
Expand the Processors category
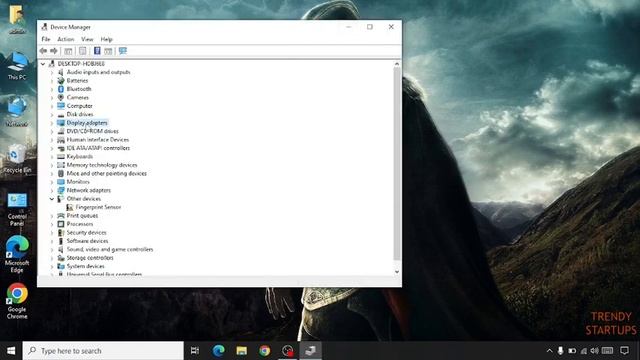coord(52,224)
